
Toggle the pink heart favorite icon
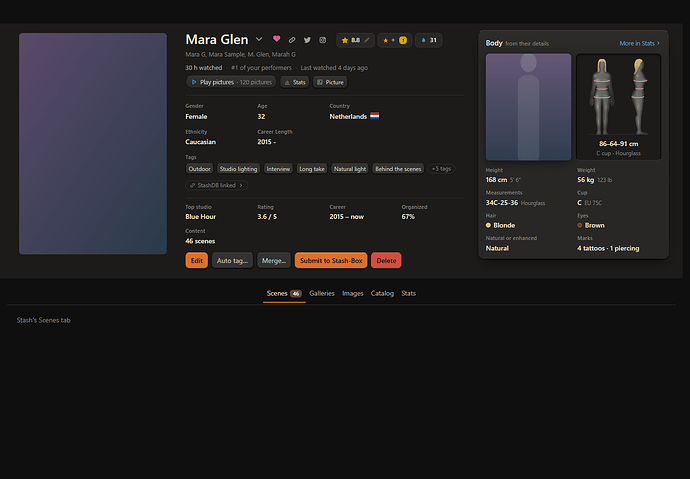(276, 39)
